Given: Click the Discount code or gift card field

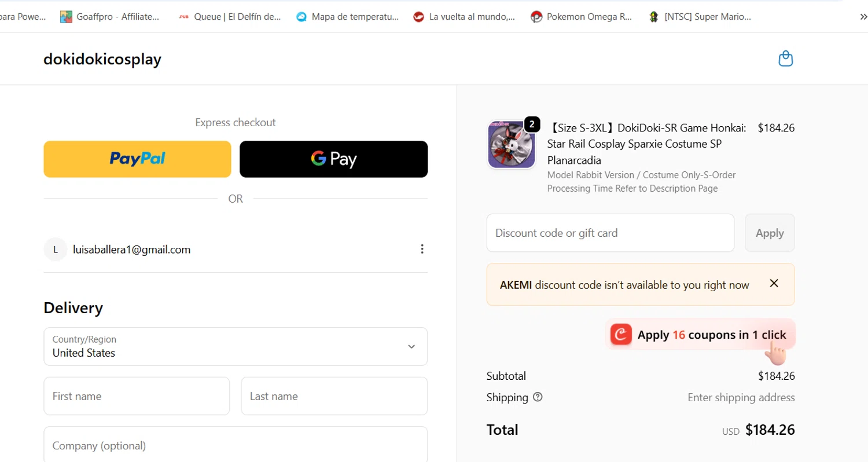Looking at the screenshot, I should [610, 233].
